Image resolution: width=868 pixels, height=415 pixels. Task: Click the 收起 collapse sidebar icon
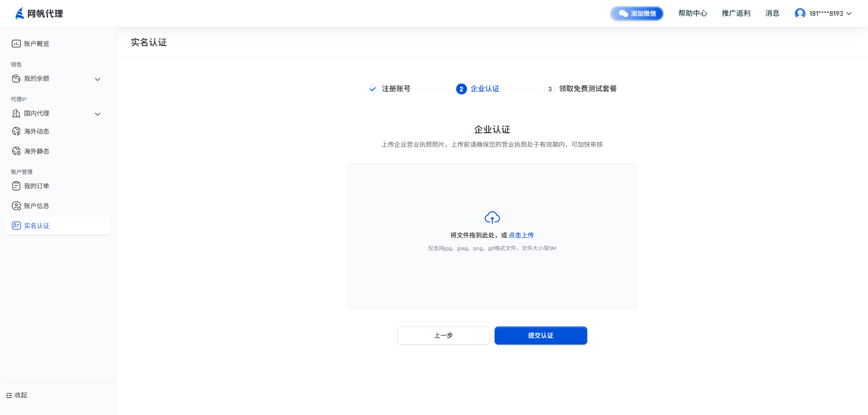[x=9, y=396]
